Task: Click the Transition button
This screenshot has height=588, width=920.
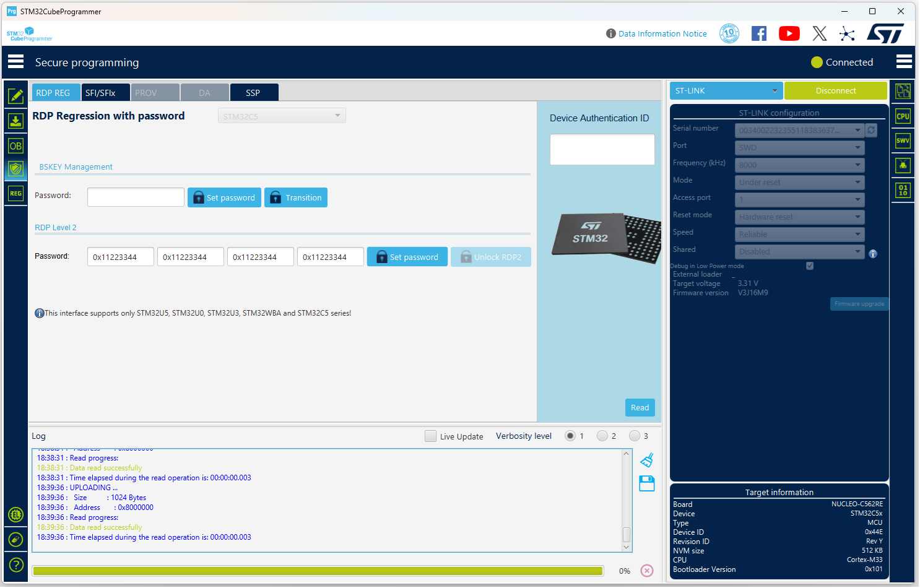Action: coord(296,197)
